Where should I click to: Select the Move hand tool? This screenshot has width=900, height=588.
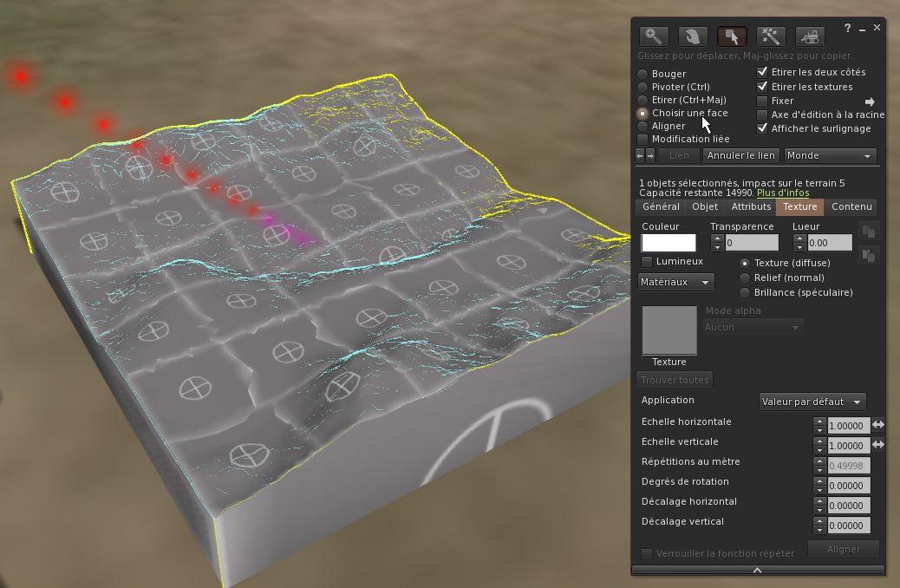[693, 36]
